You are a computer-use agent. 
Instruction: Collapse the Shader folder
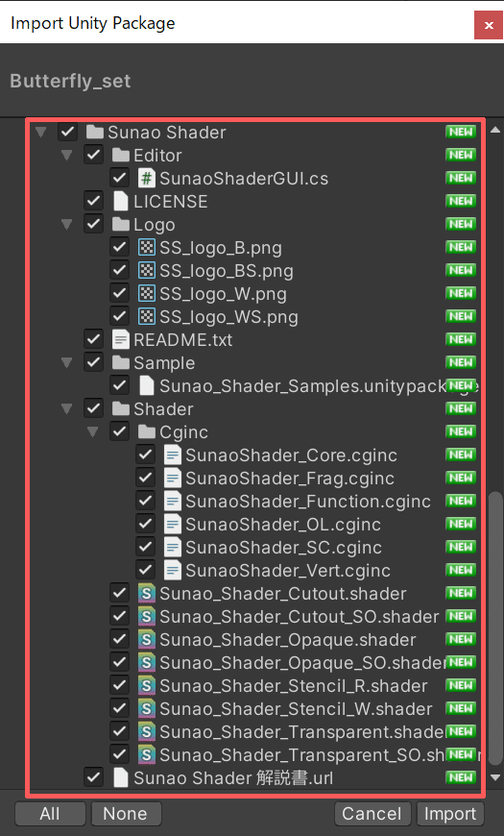(x=67, y=409)
